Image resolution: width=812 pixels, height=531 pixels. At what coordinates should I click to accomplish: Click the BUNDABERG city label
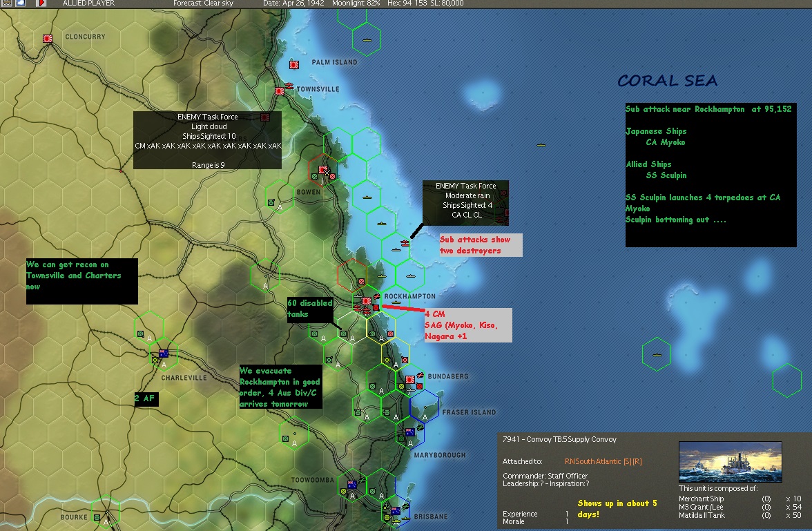(448, 376)
